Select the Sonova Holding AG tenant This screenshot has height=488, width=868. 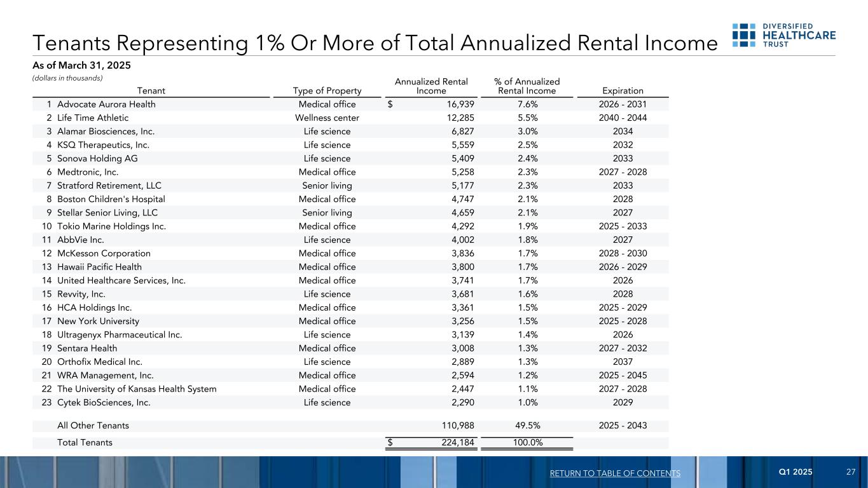coord(97,158)
